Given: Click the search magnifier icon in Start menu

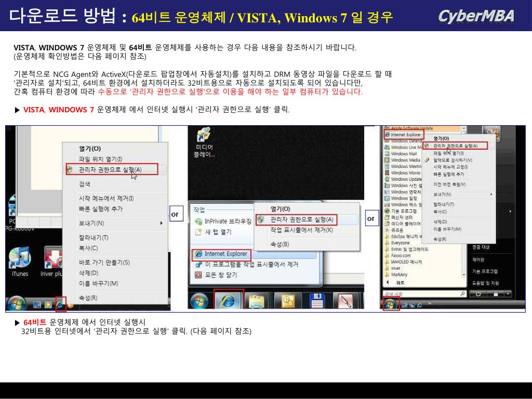Looking at the screenshot, I should click(462, 294).
